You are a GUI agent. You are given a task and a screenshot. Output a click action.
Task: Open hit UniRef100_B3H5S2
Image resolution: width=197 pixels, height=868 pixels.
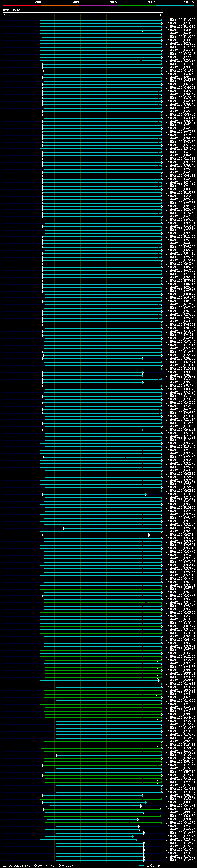coord(180,30)
